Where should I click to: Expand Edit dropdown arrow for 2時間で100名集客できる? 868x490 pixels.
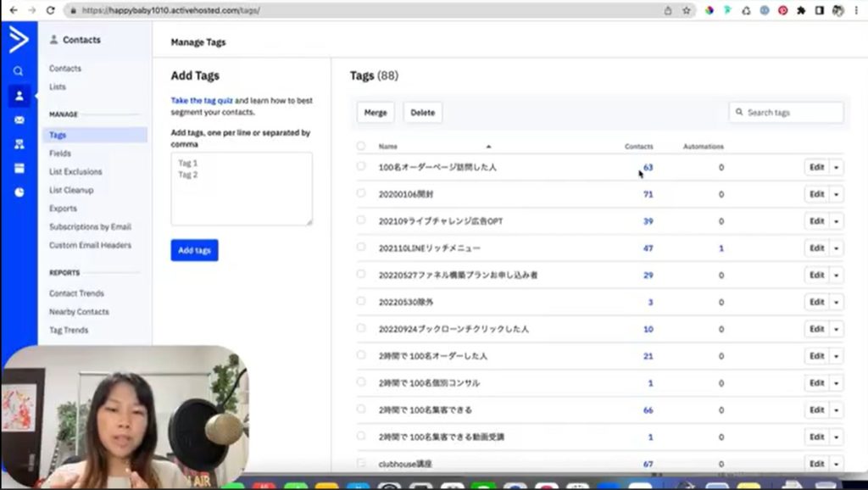pos(837,409)
